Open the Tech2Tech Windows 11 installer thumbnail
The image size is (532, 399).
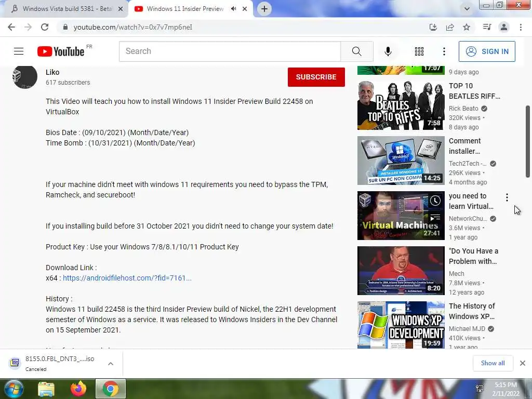pyautogui.click(x=401, y=161)
